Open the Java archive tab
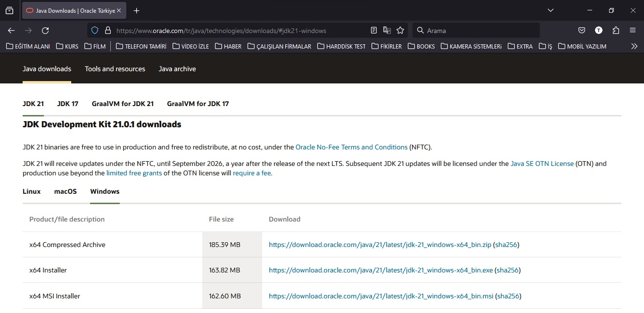Viewport: 644px width, 313px height. click(177, 69)
